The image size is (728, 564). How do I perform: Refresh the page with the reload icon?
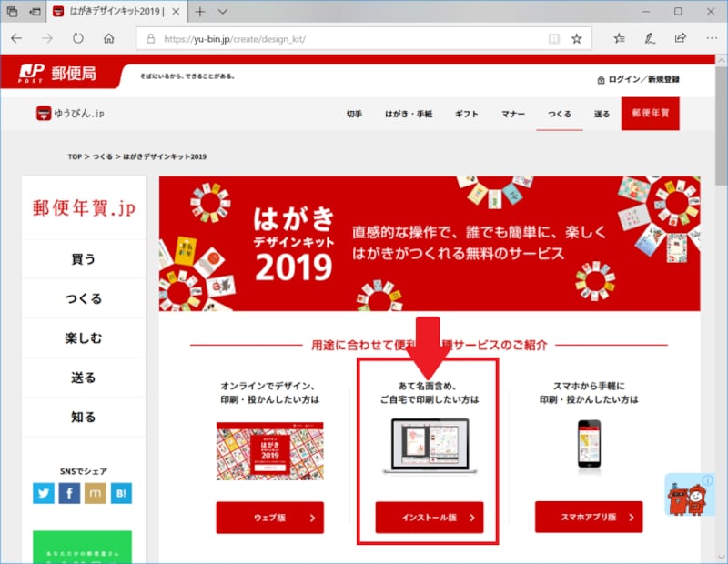(77, 39)
